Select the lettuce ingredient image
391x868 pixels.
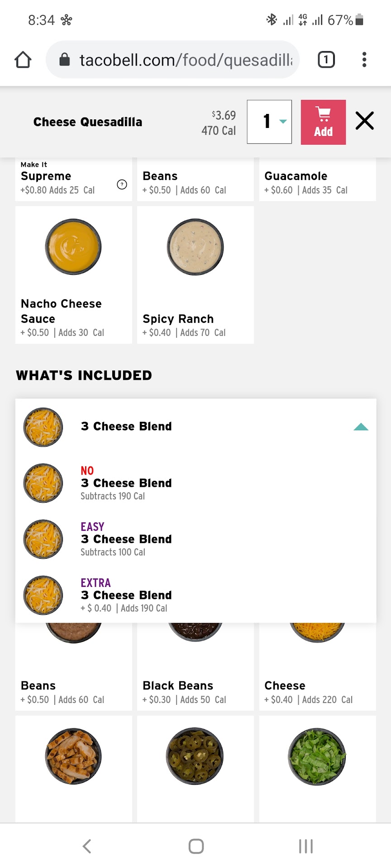click(x=317, y=756)
